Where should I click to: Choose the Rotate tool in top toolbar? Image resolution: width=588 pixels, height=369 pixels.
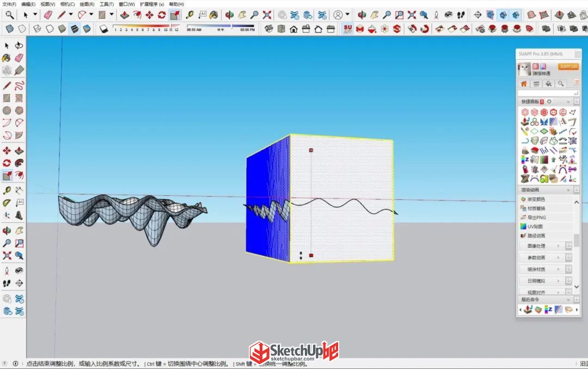click(x=162, y=15)
